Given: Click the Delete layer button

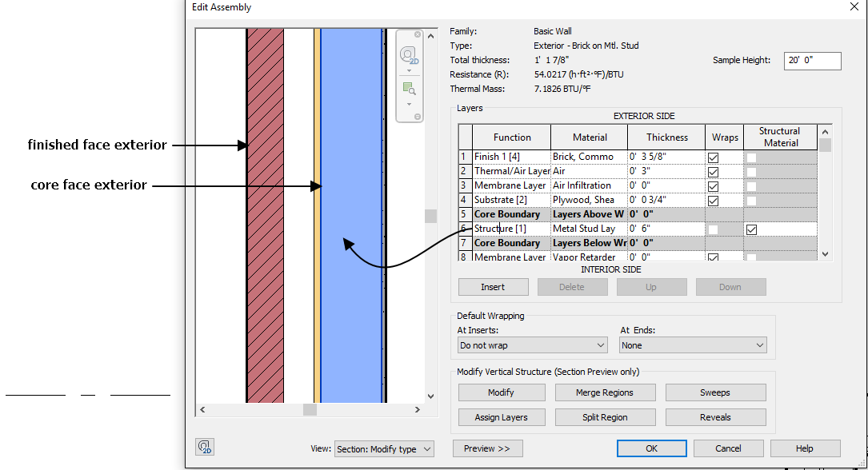Looking at the screenshot, I should (572, 287).
